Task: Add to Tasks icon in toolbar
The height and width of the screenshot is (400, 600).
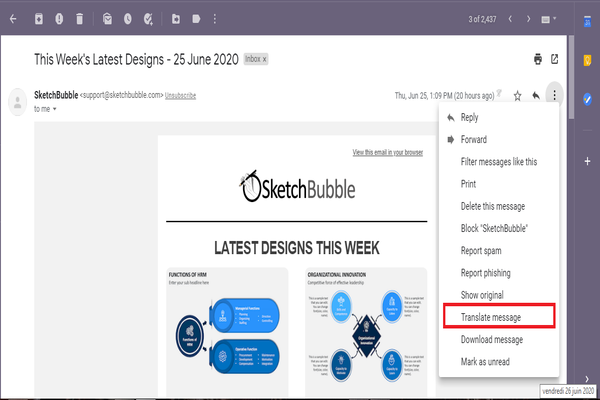Action: [x=148, y=19]
